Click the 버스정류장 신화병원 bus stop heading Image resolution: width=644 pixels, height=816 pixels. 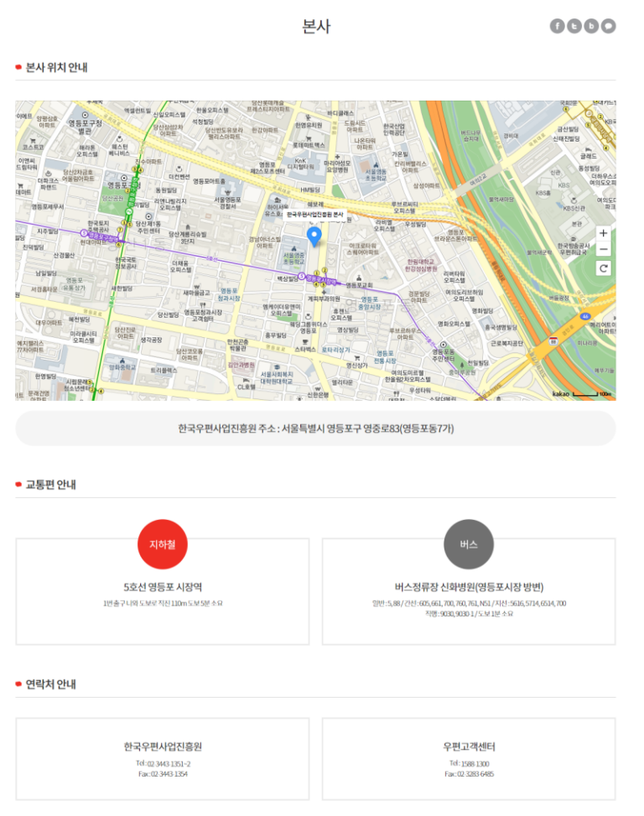click(469, 587)
